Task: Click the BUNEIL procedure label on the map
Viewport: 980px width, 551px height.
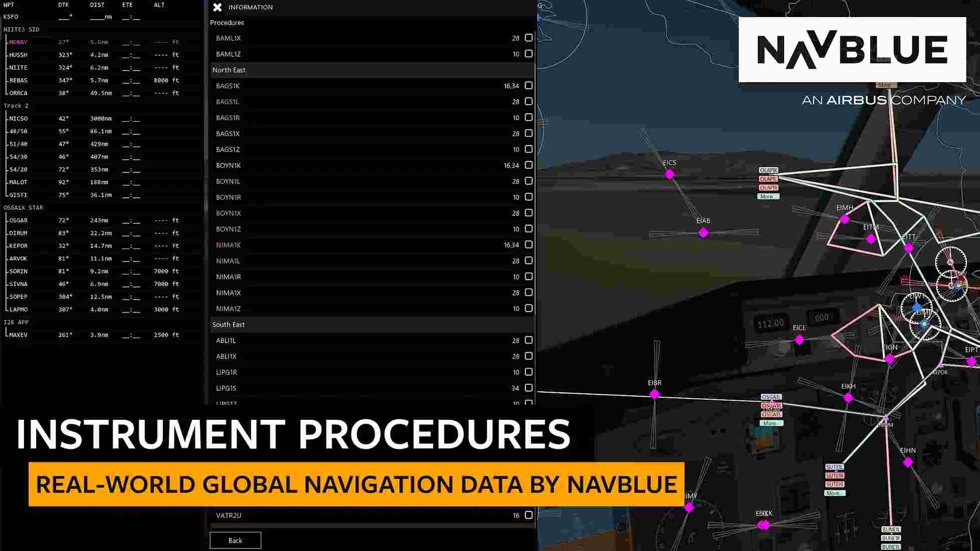Action: (891, 529)
